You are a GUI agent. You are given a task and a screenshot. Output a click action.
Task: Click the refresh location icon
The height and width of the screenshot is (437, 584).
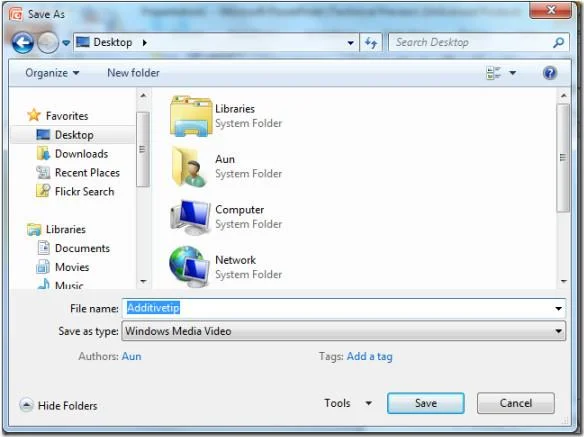(371, 42)
